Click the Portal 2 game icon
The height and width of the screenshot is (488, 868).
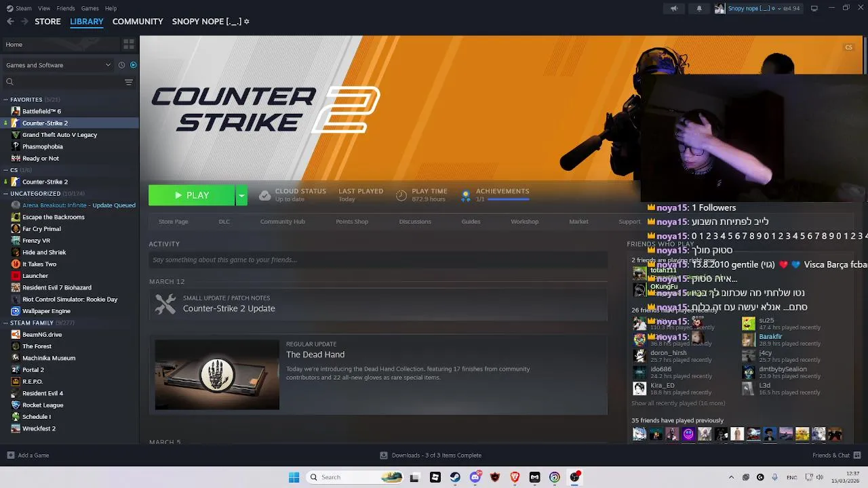16,370
